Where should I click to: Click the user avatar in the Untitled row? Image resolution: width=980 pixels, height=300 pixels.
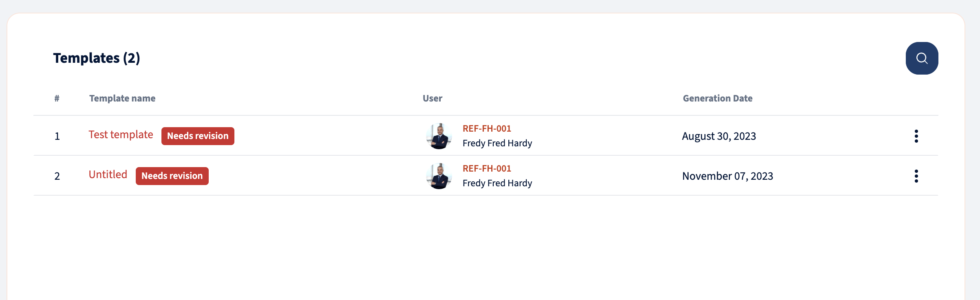(439, 176)
